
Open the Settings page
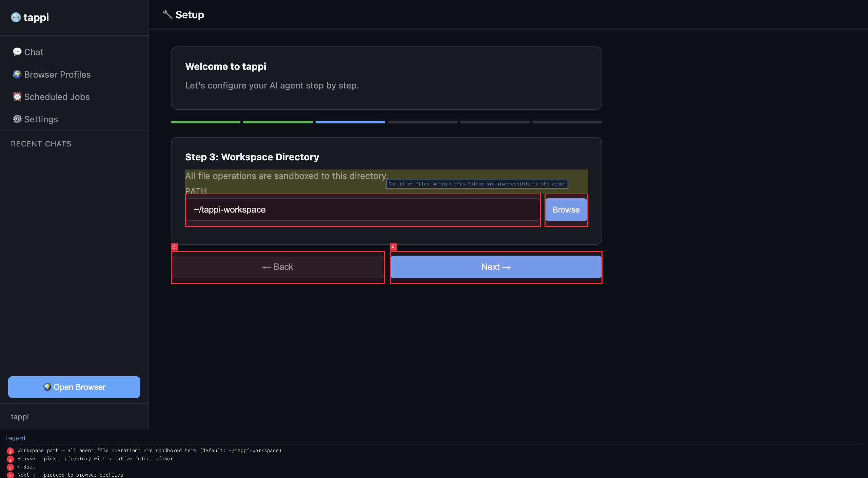[x=41, y=119]
